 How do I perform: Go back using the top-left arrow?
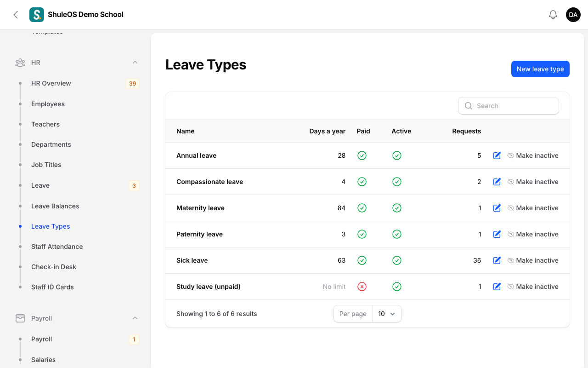coord(16,15)
